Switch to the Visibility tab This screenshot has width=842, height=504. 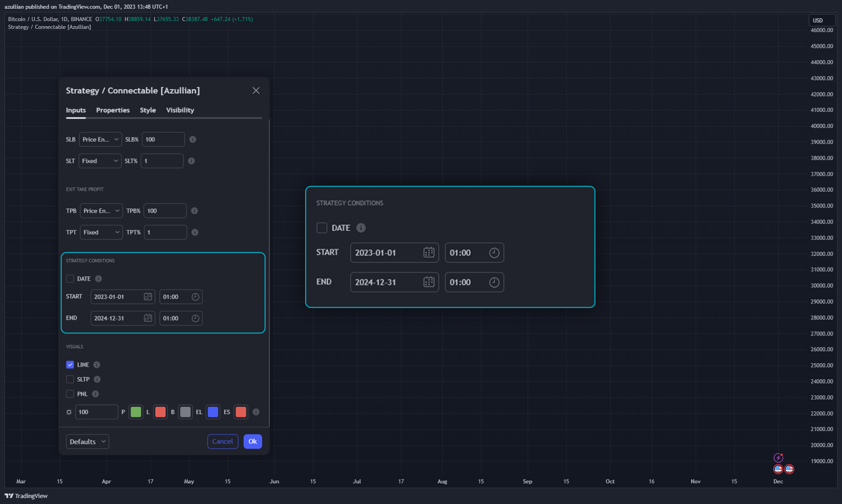[180, 110]
